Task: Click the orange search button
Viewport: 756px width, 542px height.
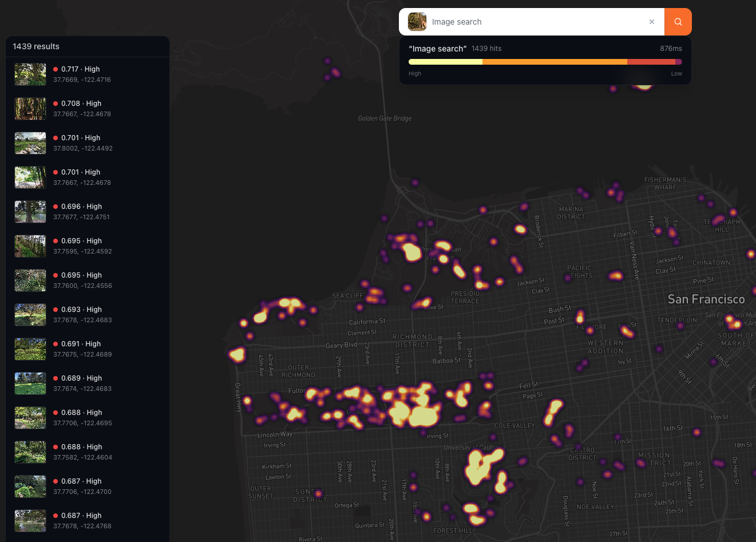Action: (678, 22)
